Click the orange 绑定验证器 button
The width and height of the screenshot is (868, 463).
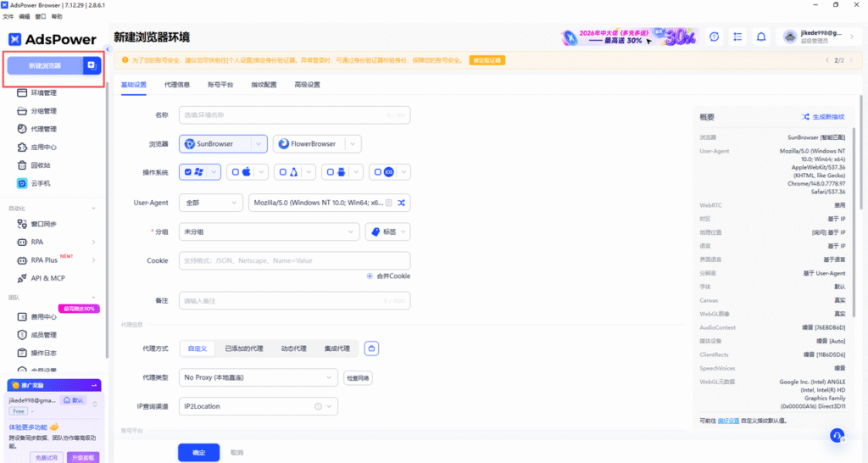coord(487,60)
